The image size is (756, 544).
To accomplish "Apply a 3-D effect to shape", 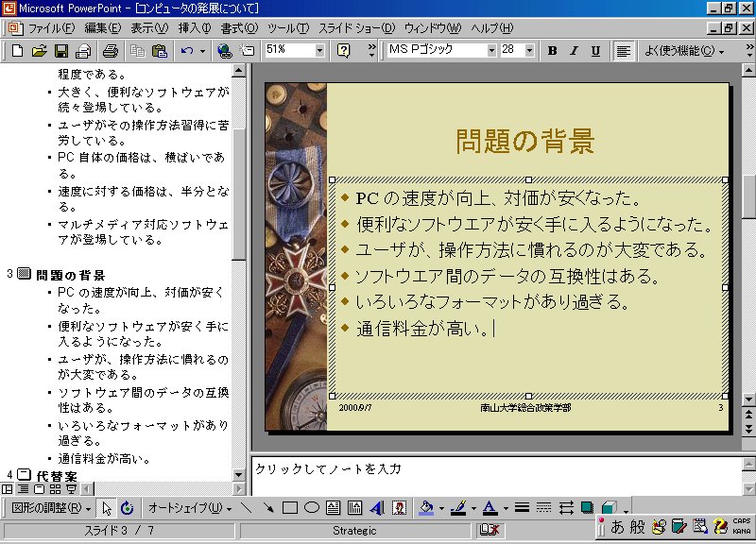I will pyautogui.click(x=609, y=508).
